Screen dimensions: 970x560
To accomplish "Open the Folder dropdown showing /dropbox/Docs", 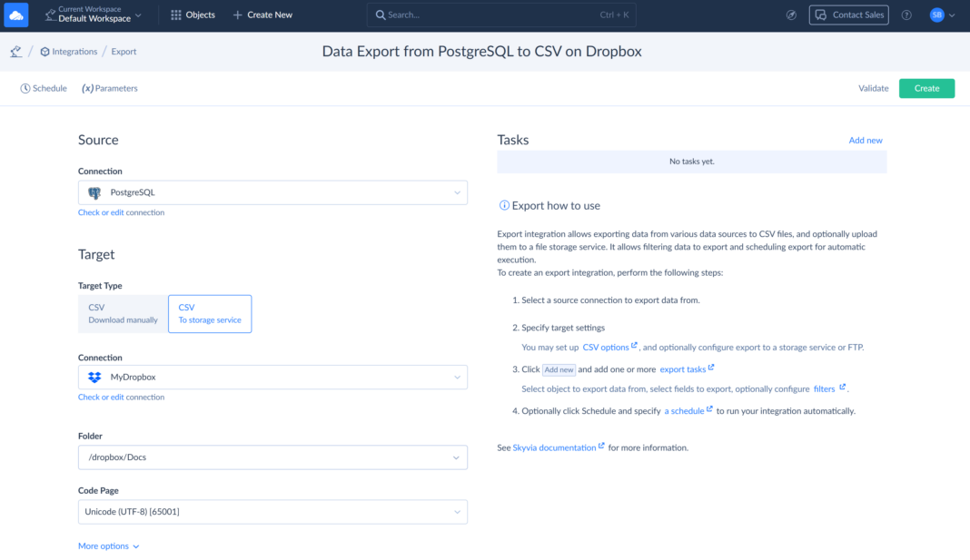I will (x=272, y=457).
